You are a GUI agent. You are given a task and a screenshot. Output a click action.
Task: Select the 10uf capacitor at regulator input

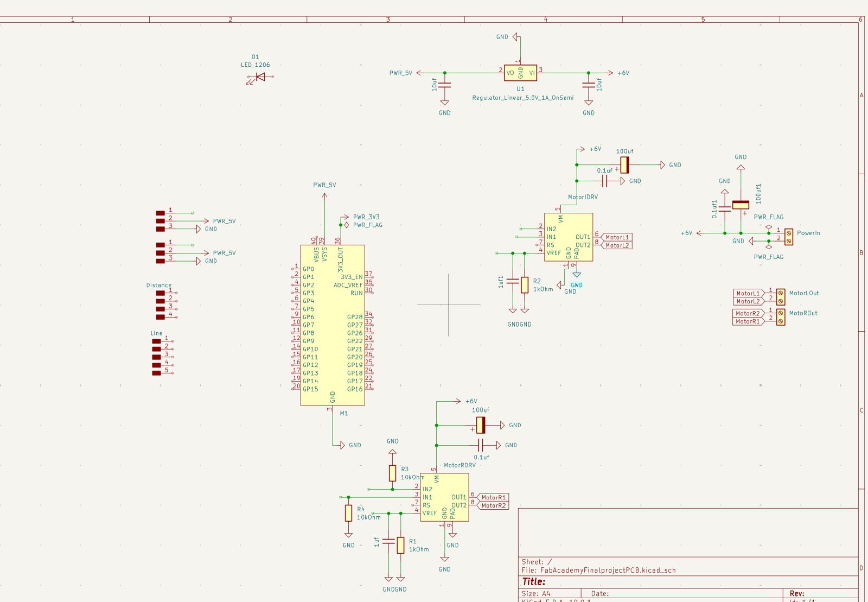tap(589, 85)
